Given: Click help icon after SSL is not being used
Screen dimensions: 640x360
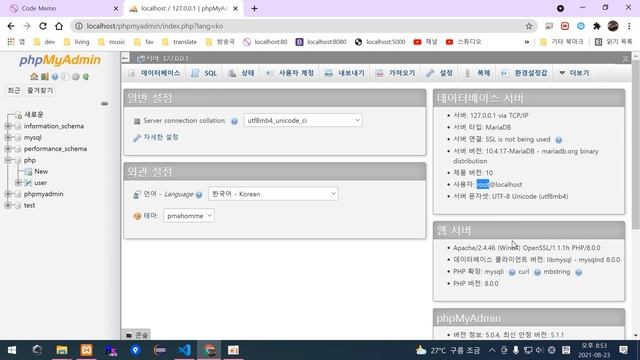Looking at the screenshot, I should (x=558, y=140).
